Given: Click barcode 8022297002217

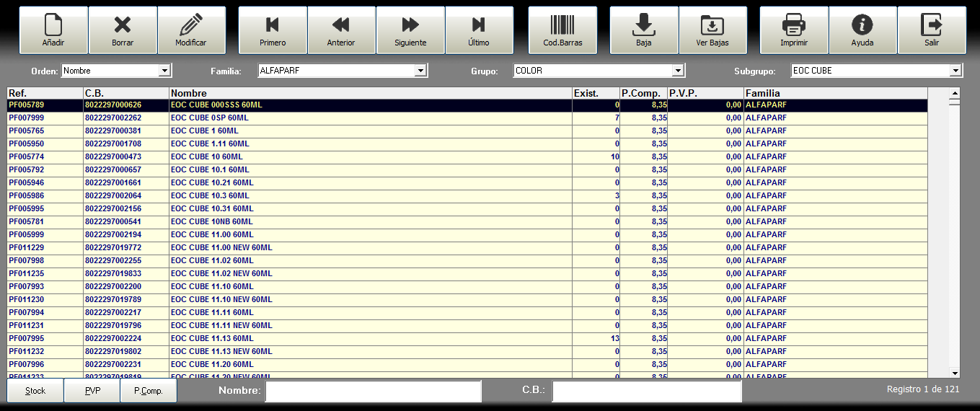Looking at the screenshot, I should (113, 313).
